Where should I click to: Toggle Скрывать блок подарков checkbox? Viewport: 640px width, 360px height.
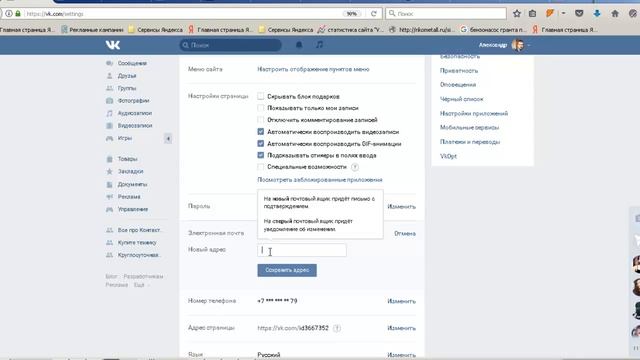[x=260, y=96]
